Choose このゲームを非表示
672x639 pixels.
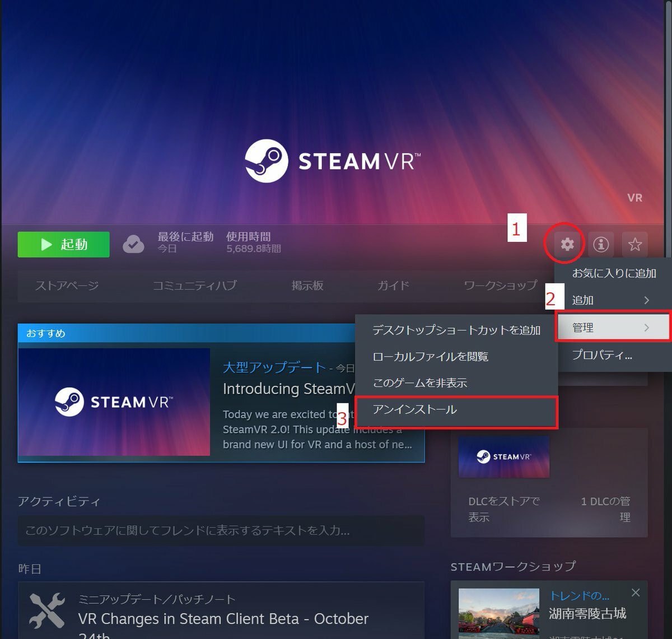(x=456, y=383)
